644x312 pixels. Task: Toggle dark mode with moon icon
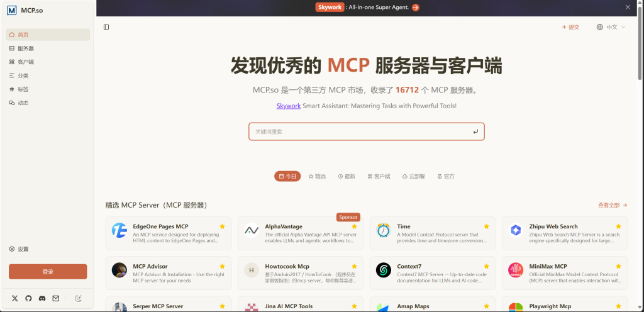click(x=78, y=298)
